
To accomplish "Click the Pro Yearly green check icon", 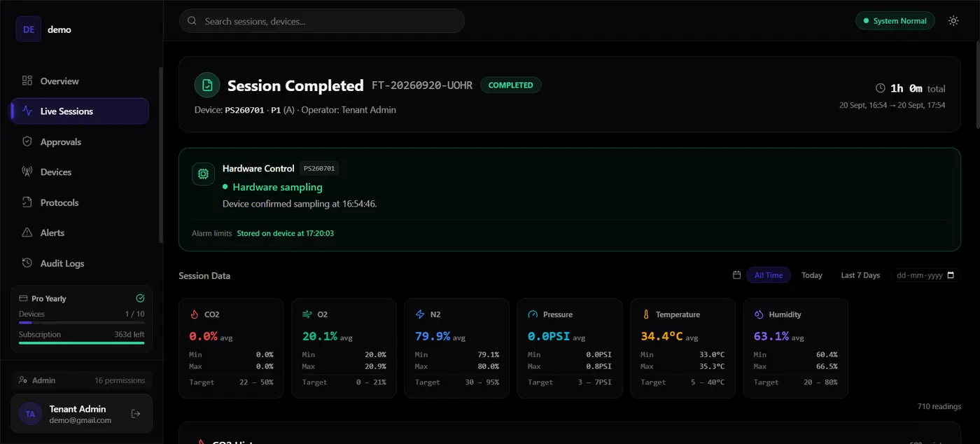I will 140,298.
